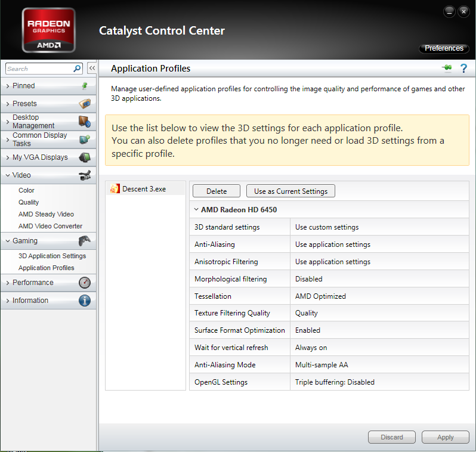Close the Catalyst Control Center window

[x=463, y=12]
